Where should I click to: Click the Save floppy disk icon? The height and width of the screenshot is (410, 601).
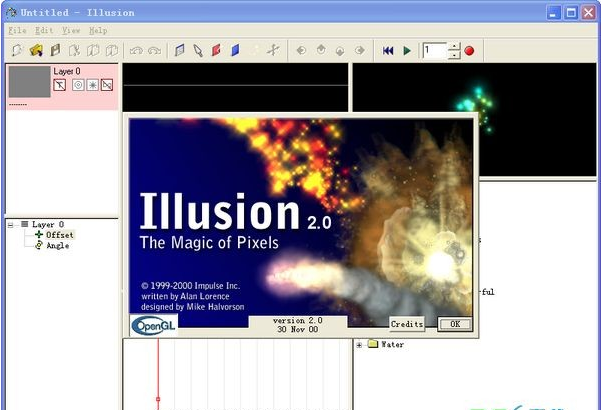pyautogui.click(x=55, y=50)
